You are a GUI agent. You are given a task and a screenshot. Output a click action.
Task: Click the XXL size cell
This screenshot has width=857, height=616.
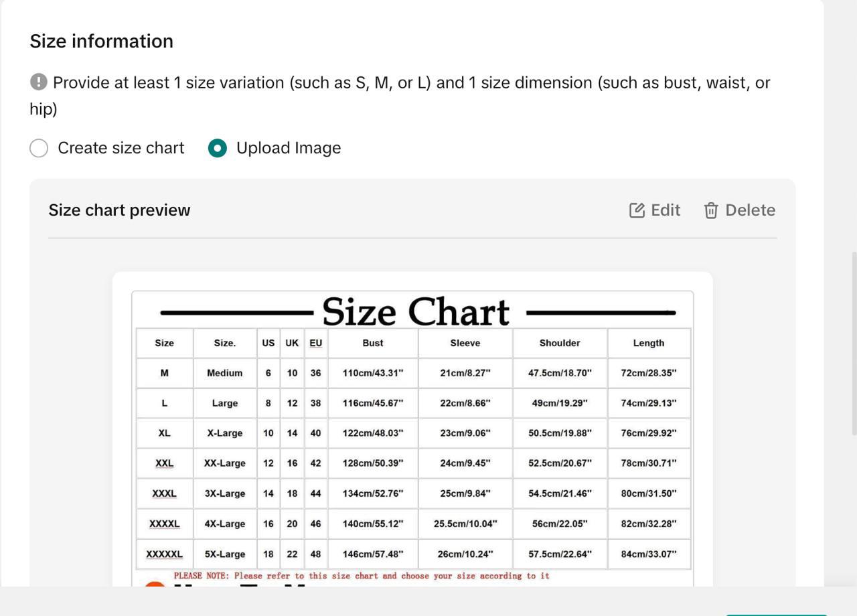pyautogui.click(x=164, y=463)
